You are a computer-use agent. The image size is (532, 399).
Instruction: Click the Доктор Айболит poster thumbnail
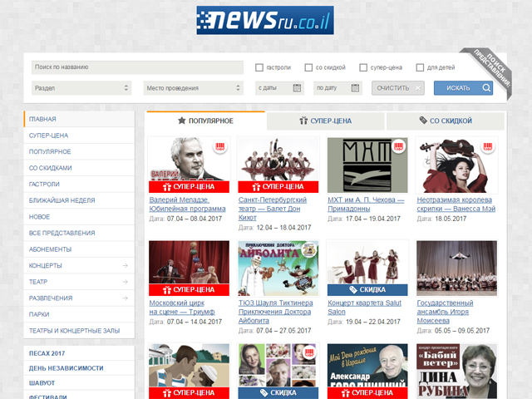[278, 268]
